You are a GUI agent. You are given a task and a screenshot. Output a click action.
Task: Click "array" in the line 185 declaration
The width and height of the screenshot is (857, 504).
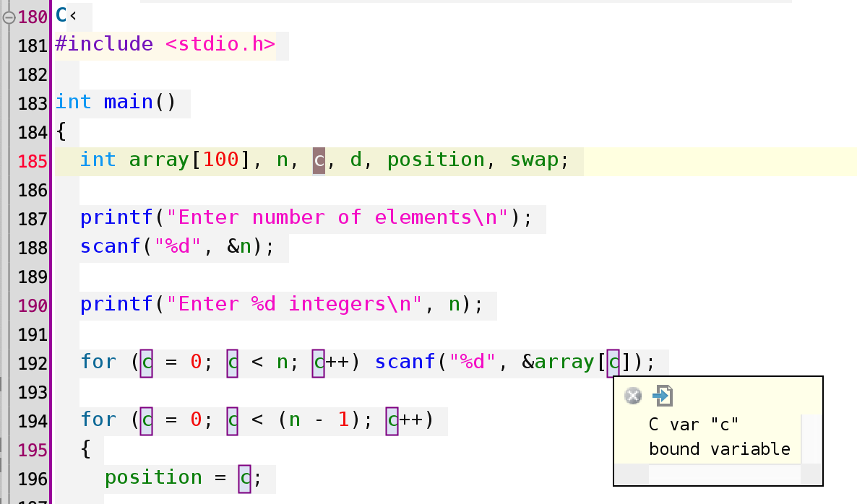click(x=159, y=160)
